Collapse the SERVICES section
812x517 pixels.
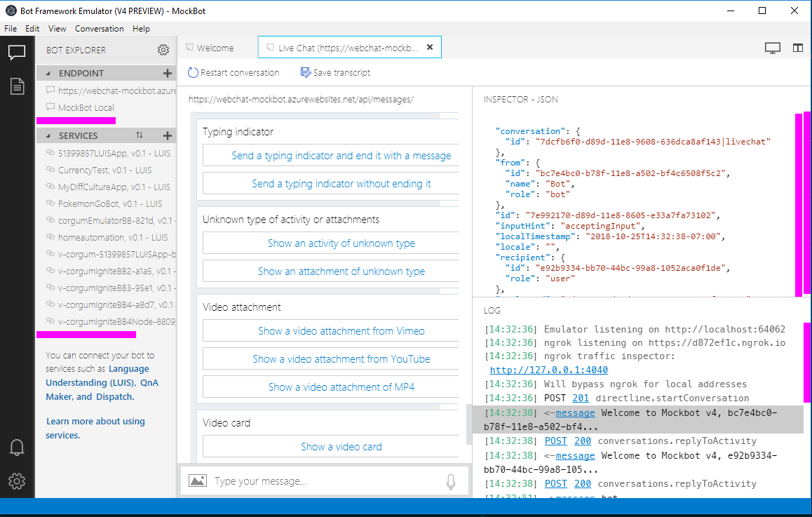click(x=48, y=135)
